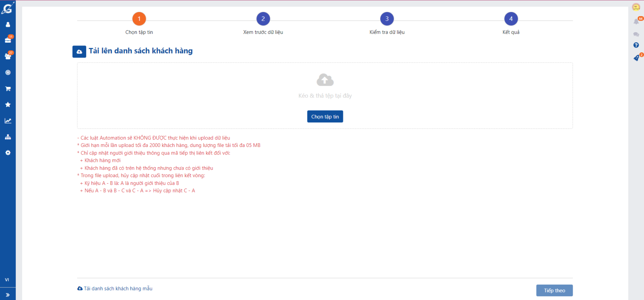Open the chat messages icon

(x=636, y=34)
